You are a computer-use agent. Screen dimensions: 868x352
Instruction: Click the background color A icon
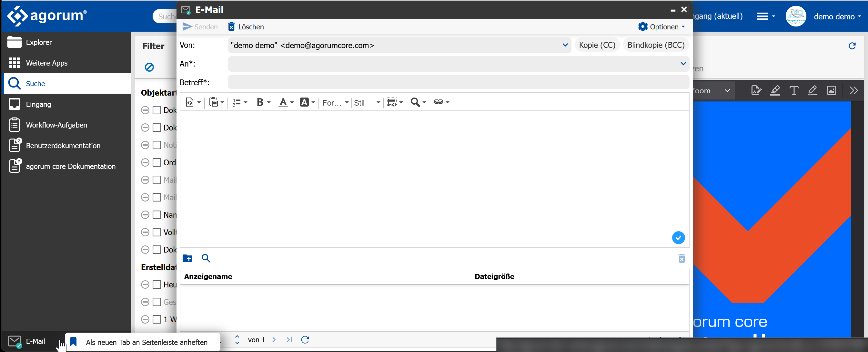point(304,102)
